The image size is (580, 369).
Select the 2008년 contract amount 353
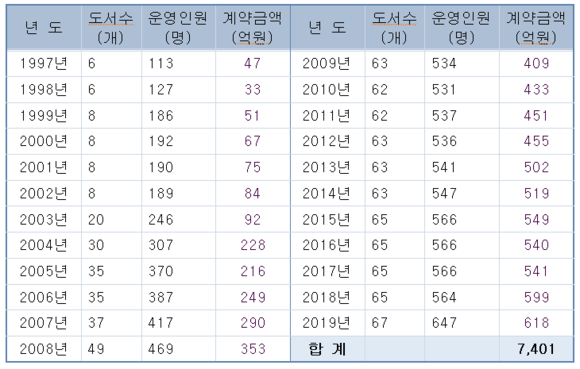[x=253, y=349]
